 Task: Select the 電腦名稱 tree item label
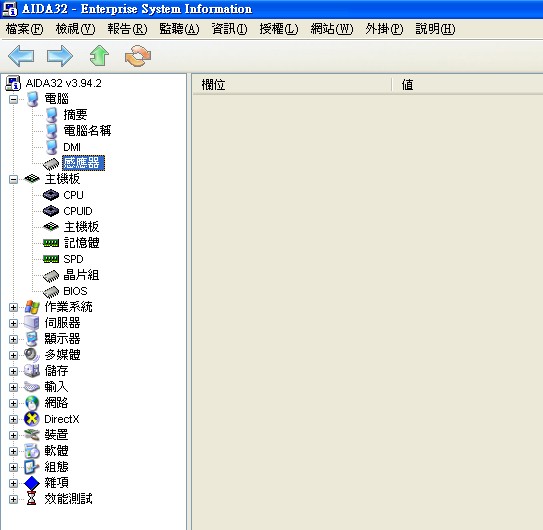(x=87, y=131)
